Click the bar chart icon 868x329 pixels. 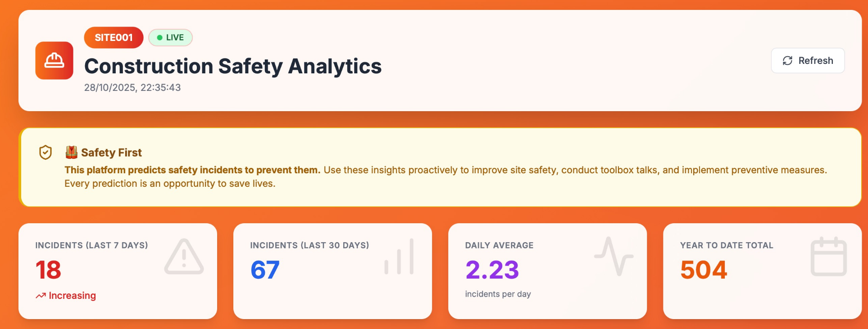399,257
